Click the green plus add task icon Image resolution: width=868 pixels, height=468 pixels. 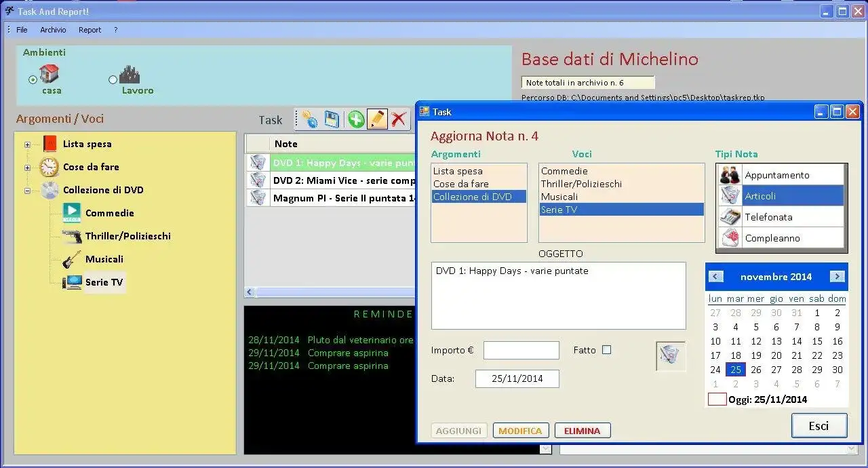coord(356,119)
